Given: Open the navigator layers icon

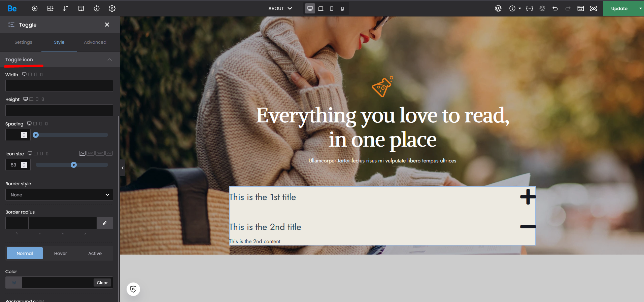Looking at the screenshot, I should [x=542, y=8].
